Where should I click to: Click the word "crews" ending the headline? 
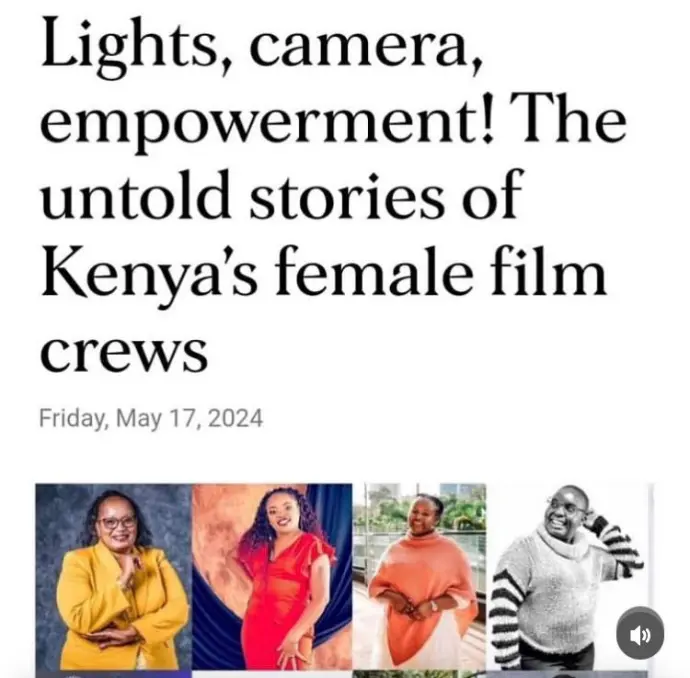tap(124, 353)
